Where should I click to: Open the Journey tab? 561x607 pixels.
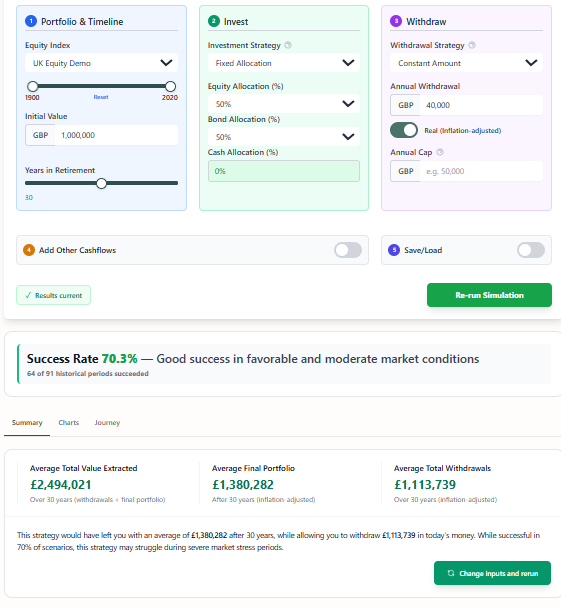pyautogui.click(x=107, y=422)
